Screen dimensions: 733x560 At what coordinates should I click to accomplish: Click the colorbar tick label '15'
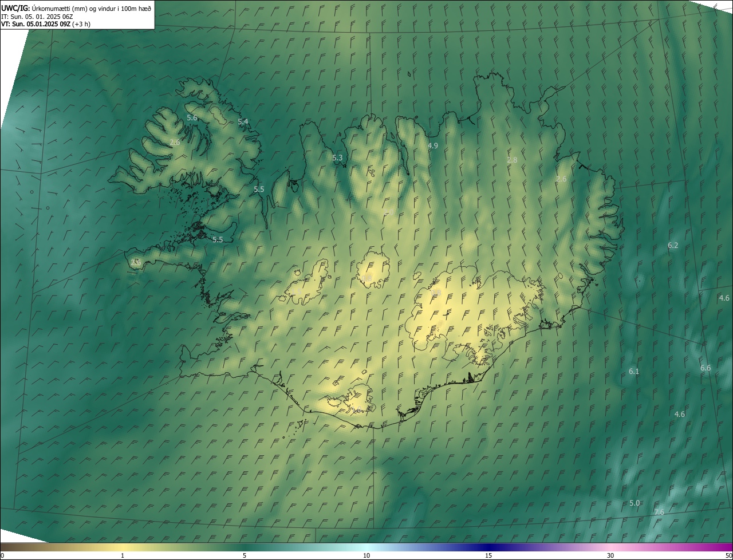pos(488,555)
